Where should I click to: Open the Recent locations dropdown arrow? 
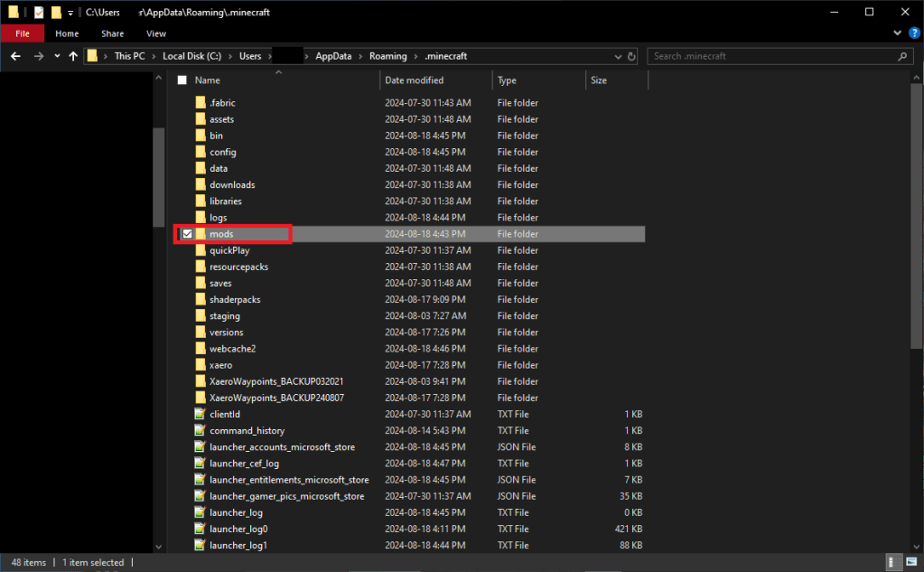[x=57, y=56]
